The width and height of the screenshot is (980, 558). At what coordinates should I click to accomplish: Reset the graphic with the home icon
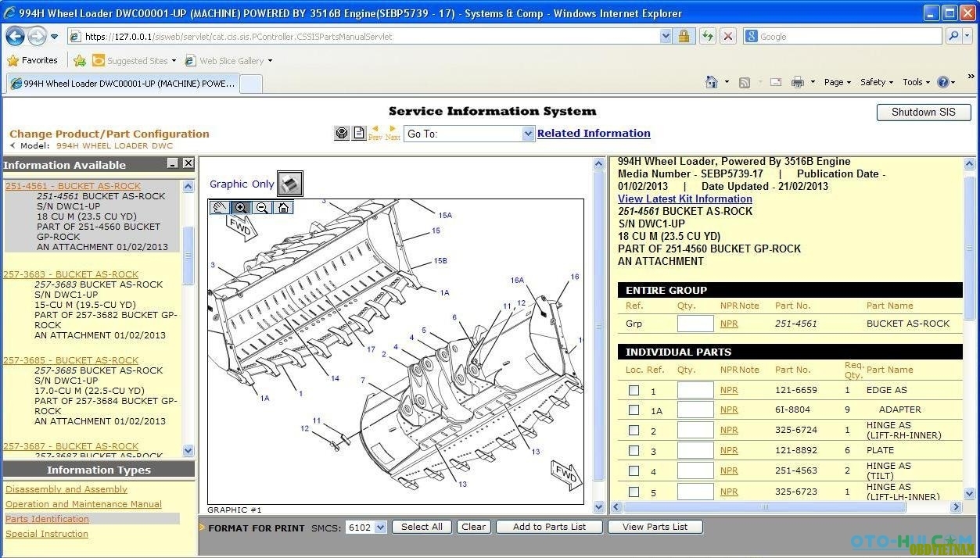click(x=283, y=208)
